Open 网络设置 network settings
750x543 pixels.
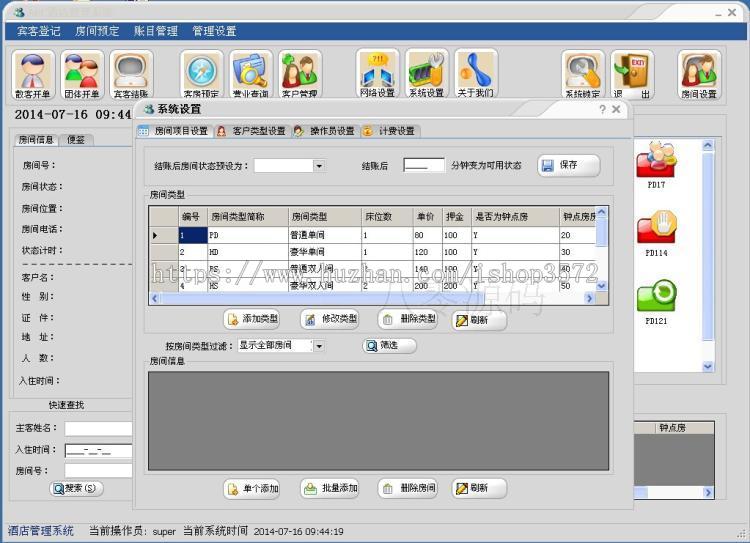click(377, 74)
